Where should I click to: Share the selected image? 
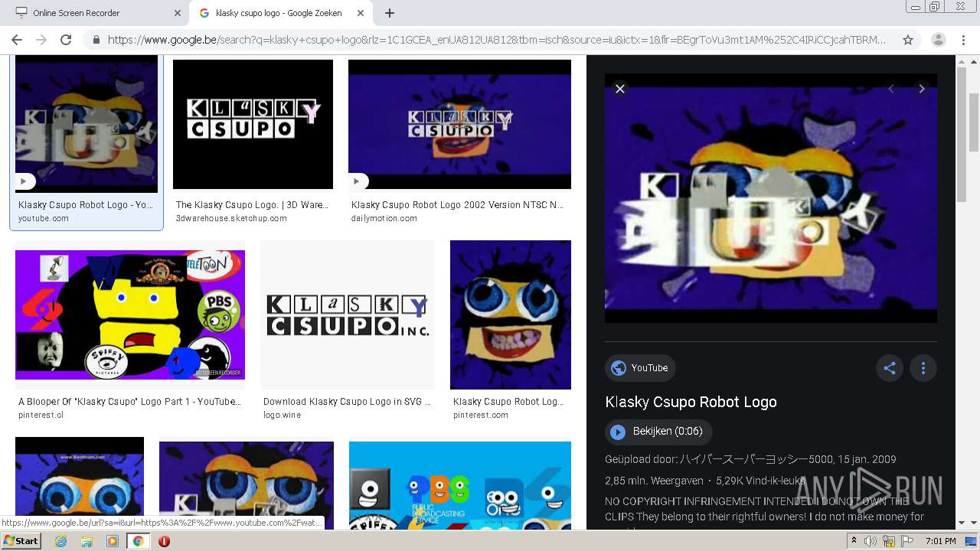click(890, 368)
